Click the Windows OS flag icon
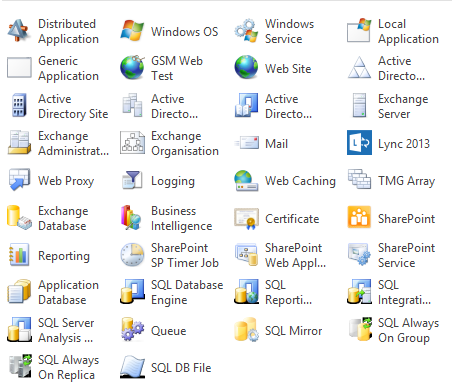Image resolution: width=452 pixels, height=389 pixels. pos(132,31)
